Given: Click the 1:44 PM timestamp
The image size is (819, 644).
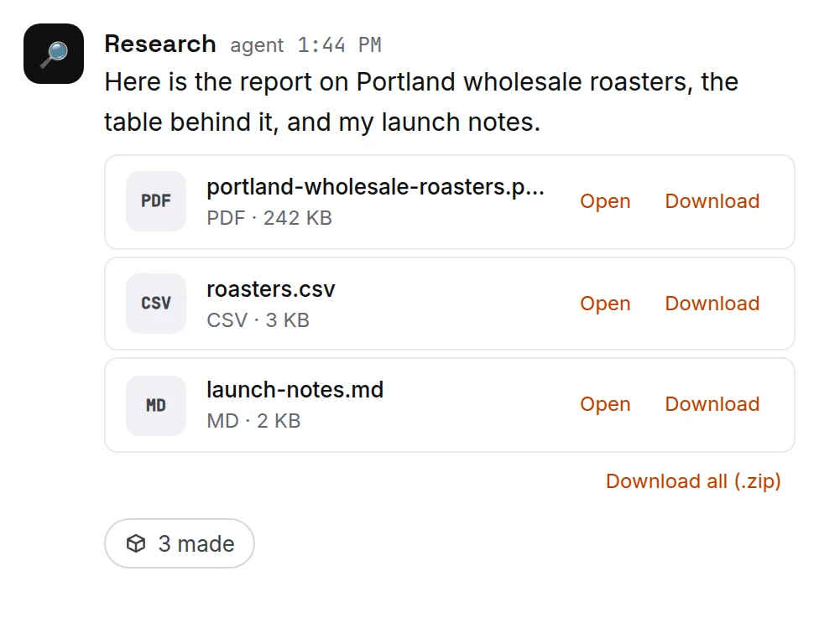Looking at the screenshot, I should click(x=340, y=45).
